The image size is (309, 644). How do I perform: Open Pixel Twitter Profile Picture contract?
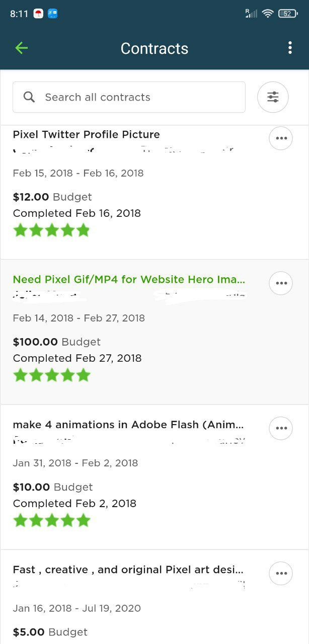point(86,134)
